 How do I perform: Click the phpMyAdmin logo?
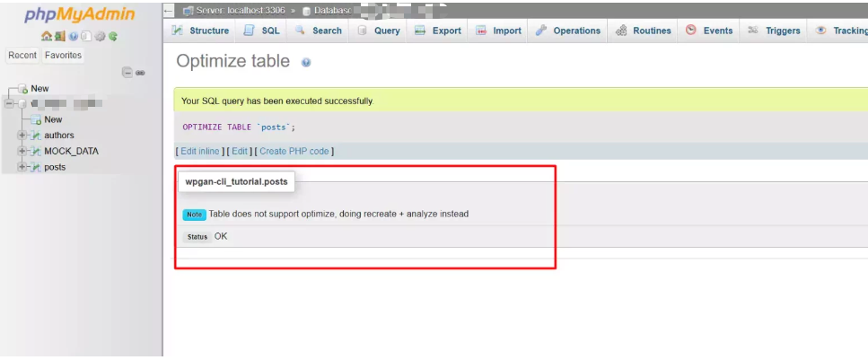(x=80, y=15)
